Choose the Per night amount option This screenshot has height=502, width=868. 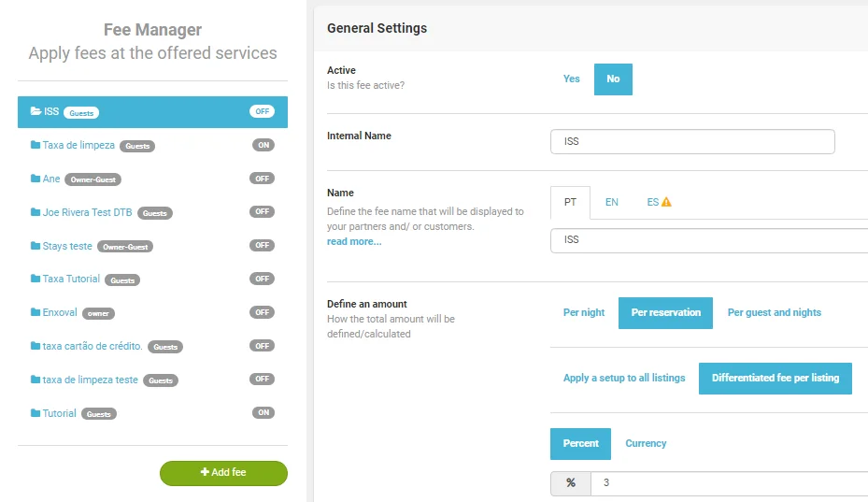point(584,313)
